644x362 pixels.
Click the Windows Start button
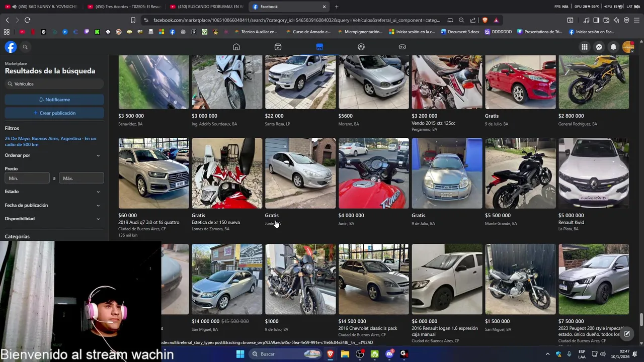click(x=240, y=354)
